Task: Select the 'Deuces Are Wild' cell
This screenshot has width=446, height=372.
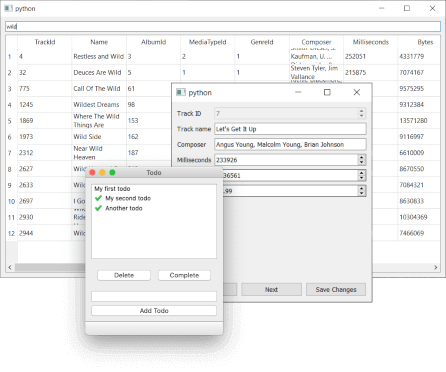Action: point(99,72)
